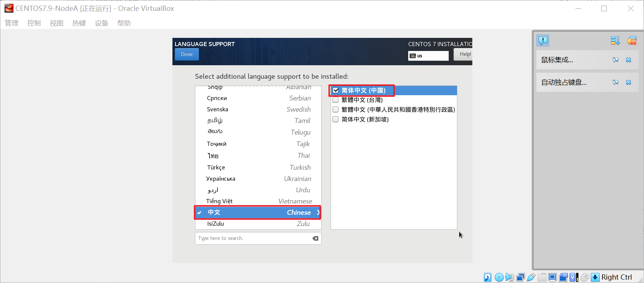Click the Right Ctrl host key label
This screenshot has width=644, height=283.
[617, 277]
